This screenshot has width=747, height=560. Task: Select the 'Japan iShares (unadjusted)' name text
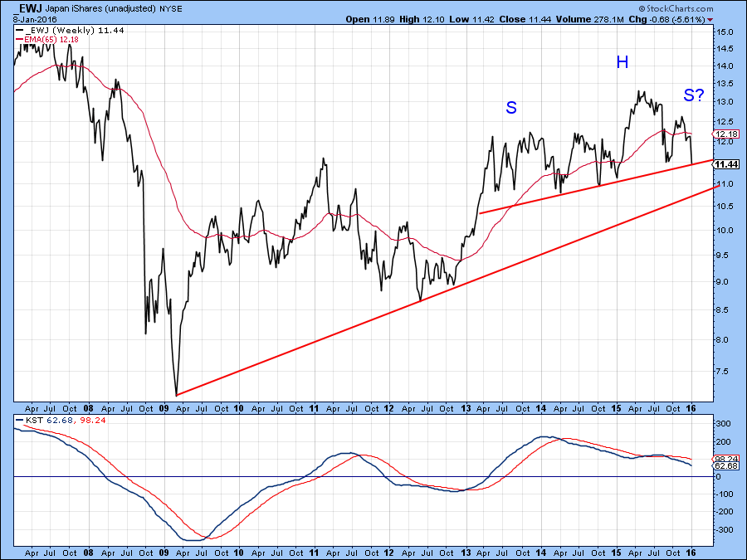coord(100,8)
